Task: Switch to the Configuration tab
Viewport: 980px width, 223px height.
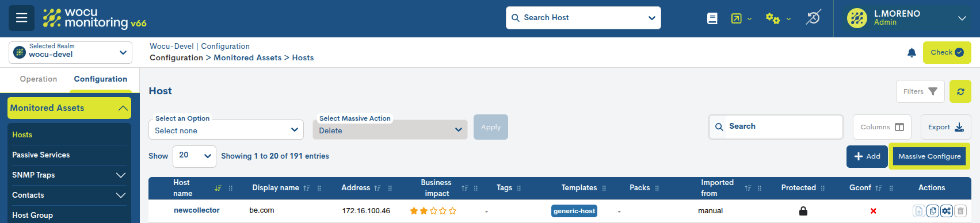Action: tap(101, 79)
